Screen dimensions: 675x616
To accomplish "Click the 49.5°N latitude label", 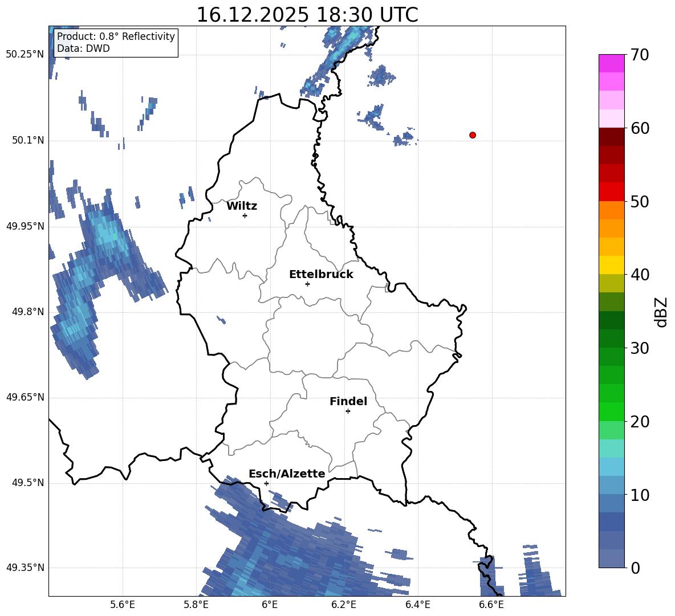I will point(28,483).
